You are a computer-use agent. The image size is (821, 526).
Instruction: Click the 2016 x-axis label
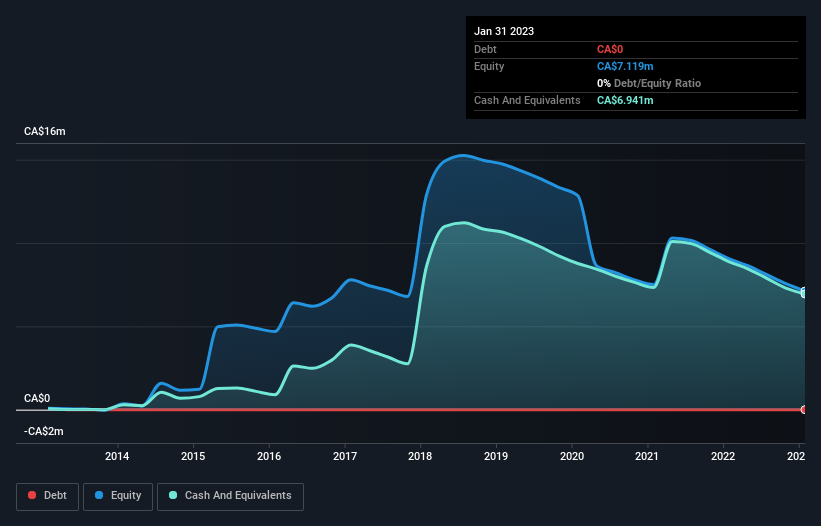269,456
